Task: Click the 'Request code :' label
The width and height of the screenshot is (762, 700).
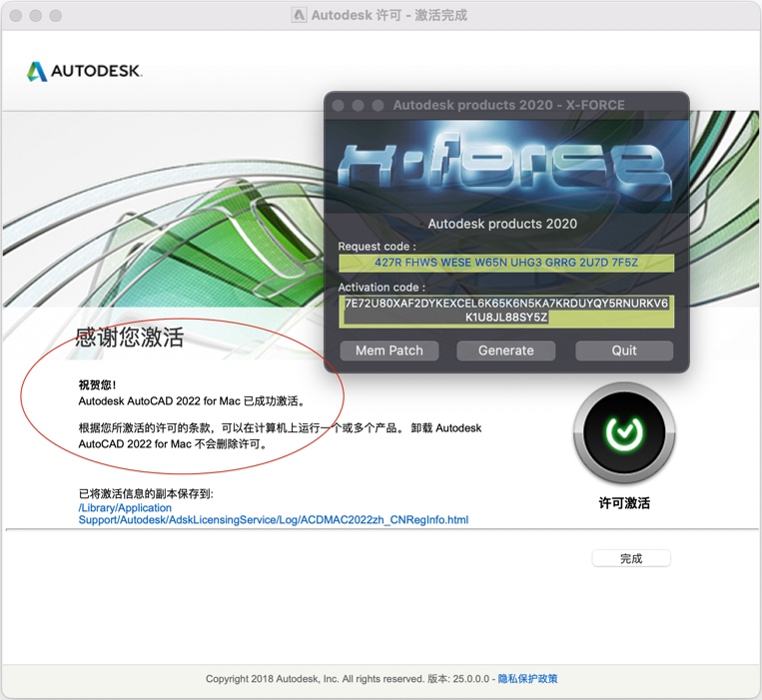Action: pyautogui.click(x=378, y=247)
